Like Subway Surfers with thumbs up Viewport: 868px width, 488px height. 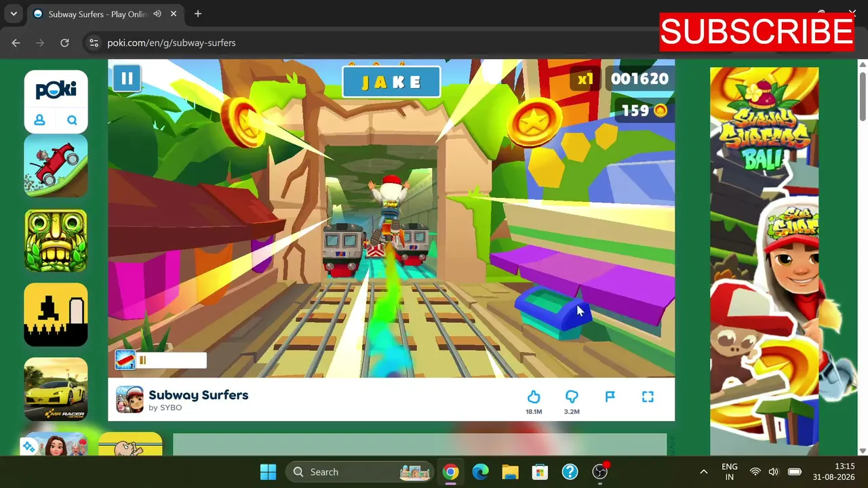click(x=534, y=397)
